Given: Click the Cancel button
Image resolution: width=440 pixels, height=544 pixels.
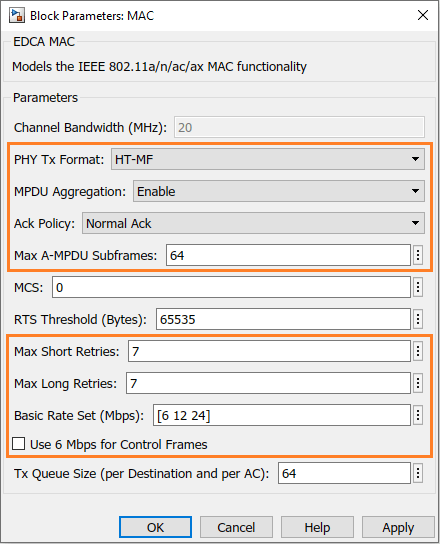Looking at the screenshot, I should coord(236,527).
